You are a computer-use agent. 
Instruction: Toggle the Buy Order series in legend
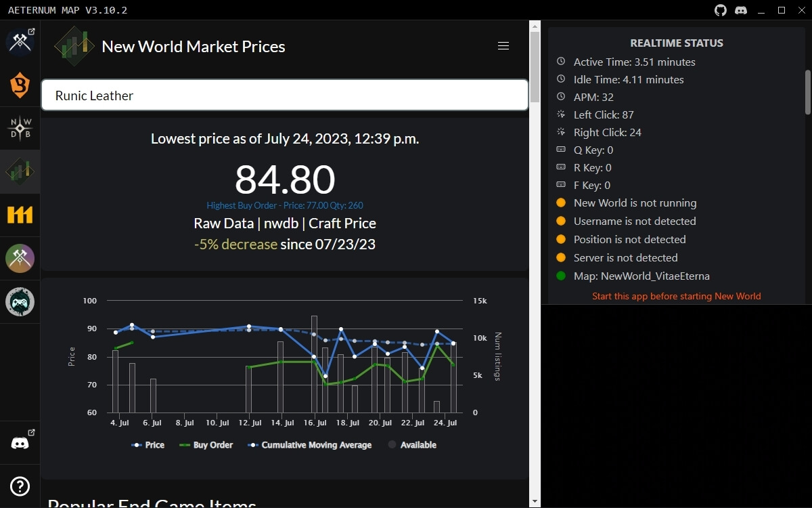click(206, 445)
